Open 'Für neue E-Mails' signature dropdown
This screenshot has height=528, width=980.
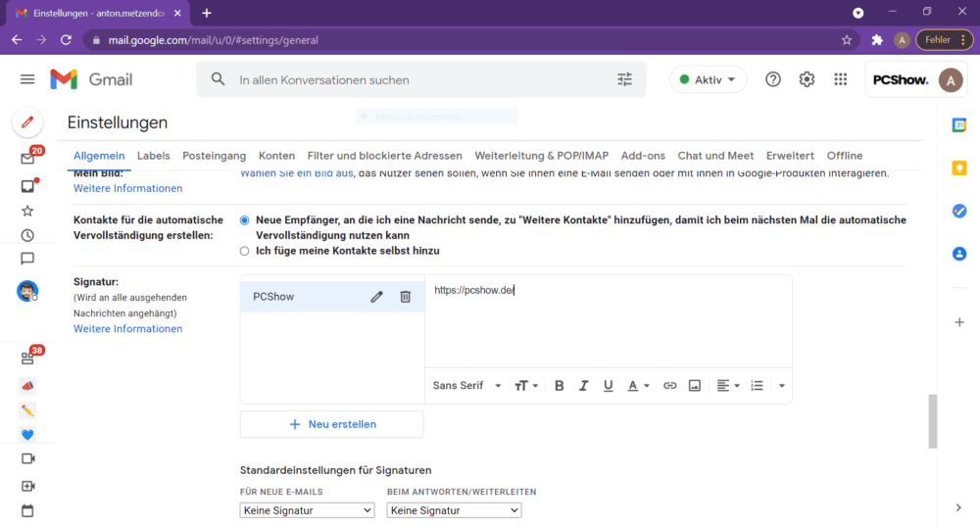tap(307, 510)
